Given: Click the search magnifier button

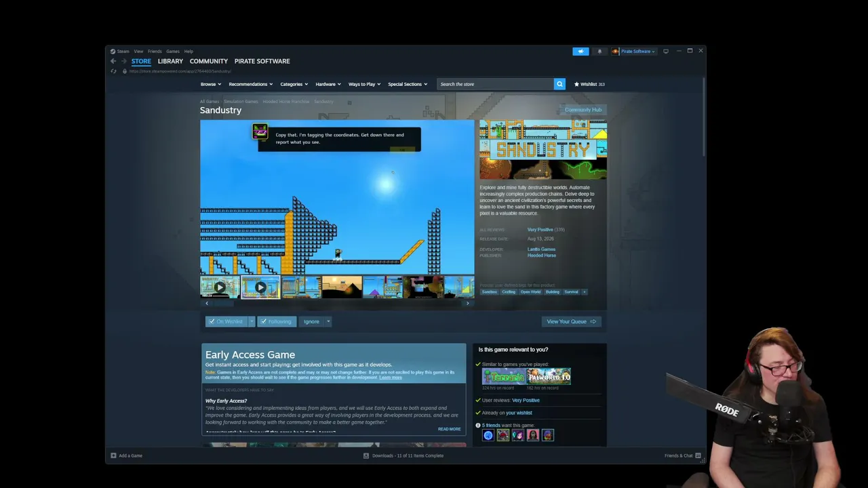Looking at the screenshot, I should point(559,84).
